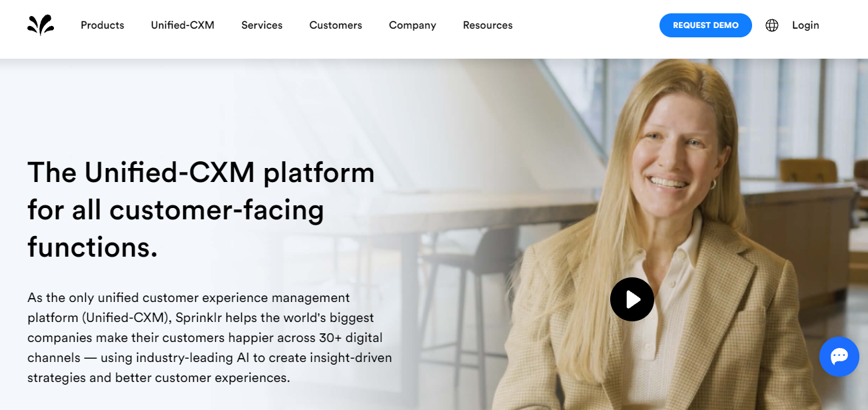Click empty header space left of Request Demo
868x410 pixels.
(586, 25)
